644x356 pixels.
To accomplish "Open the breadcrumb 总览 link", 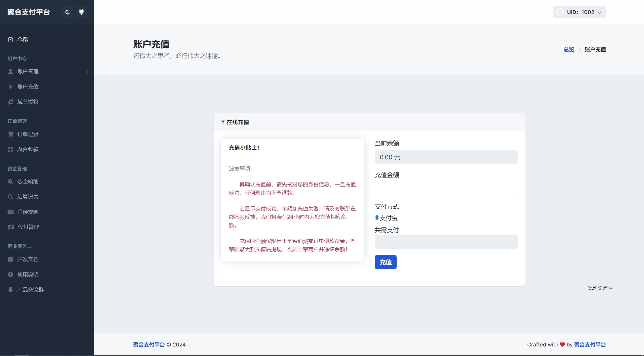I will (569, 50).
